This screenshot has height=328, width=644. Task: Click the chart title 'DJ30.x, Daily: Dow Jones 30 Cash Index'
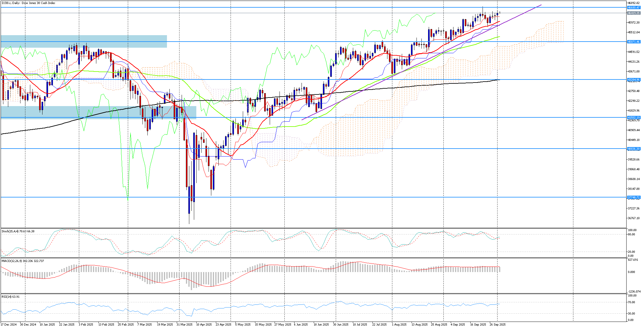pos(28,3)
